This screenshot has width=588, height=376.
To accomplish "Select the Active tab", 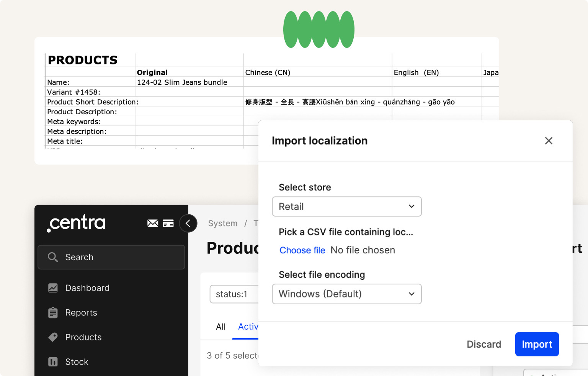I will (x=248, y=327).
